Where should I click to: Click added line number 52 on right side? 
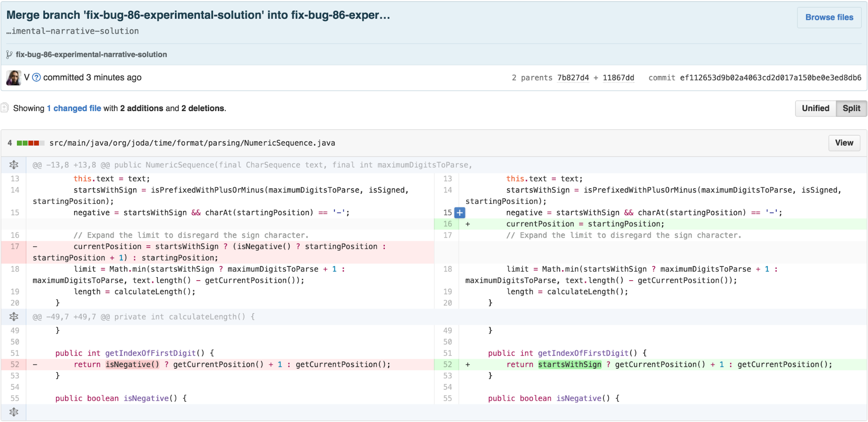447,364
